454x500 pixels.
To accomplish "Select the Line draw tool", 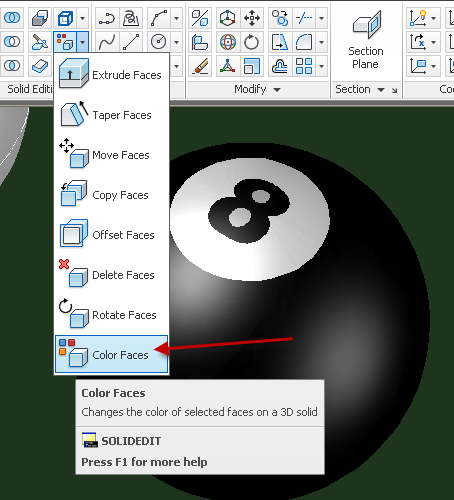I will [x=131, y=42].
